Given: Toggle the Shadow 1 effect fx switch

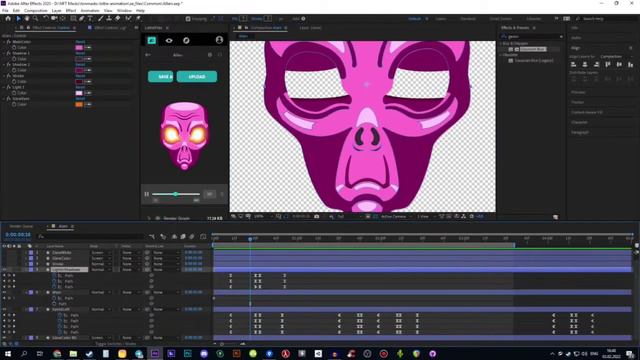Looking at the screenshot, I should (9, 53).
